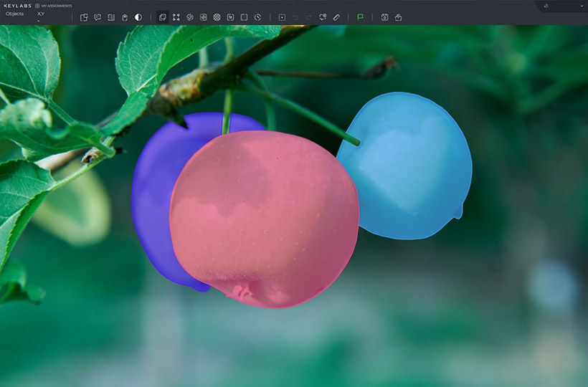Viewport: 588px width, 387px height.
Task: Switch to the Objects tab
Action: pos(14,14)
